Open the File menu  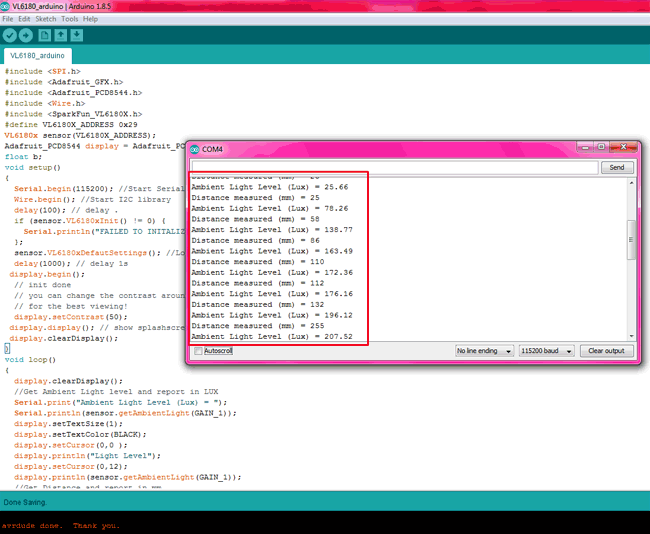coord(8,19)
